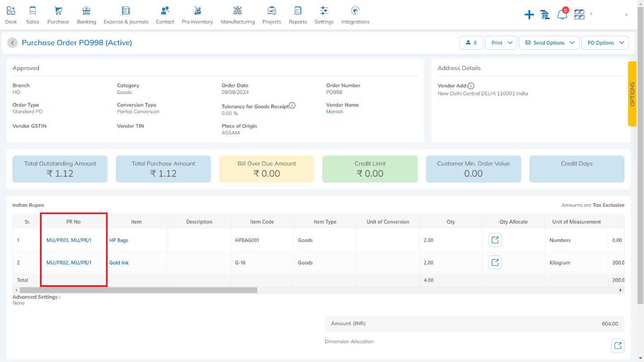
Task: Click the item code G-16
Action: pos(240,262)
